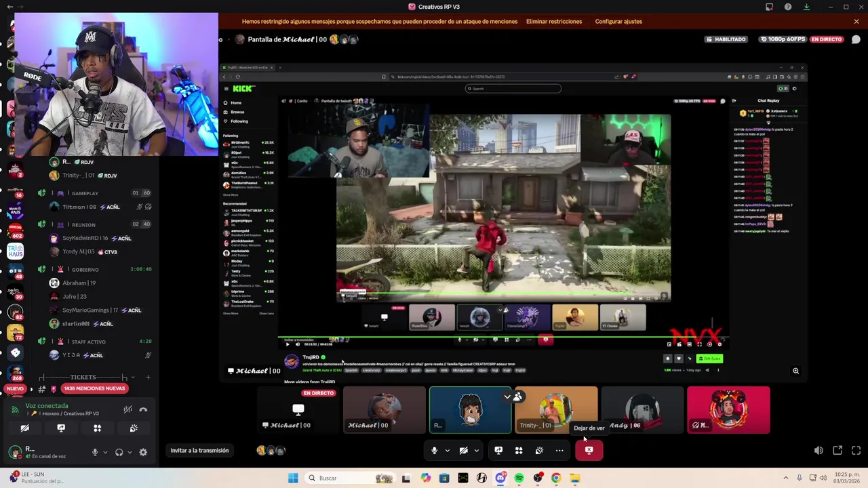Open Spotify from the taskbar
This screenshot has width=868, height=488.
tap(519, 478)
